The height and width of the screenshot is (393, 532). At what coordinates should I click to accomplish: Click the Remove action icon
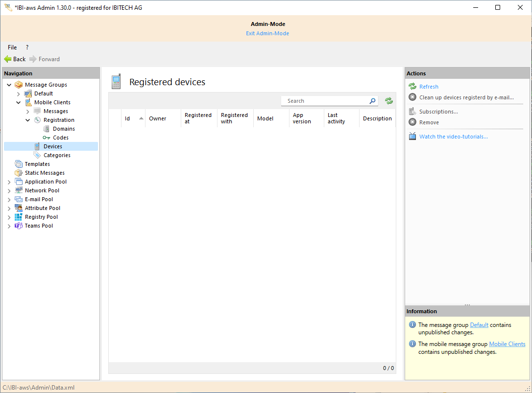(x=412, y=122)
